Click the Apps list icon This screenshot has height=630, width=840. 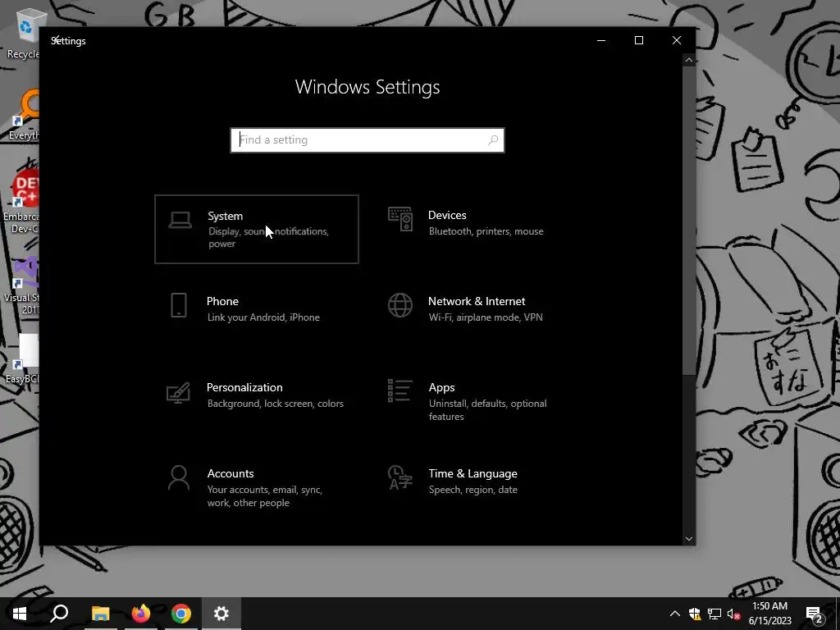pos(400,391)
